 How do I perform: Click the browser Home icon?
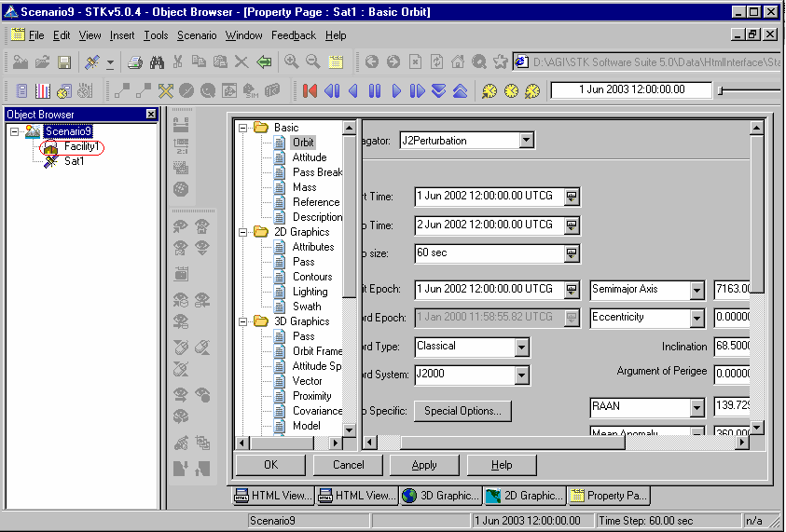point(458,62)
